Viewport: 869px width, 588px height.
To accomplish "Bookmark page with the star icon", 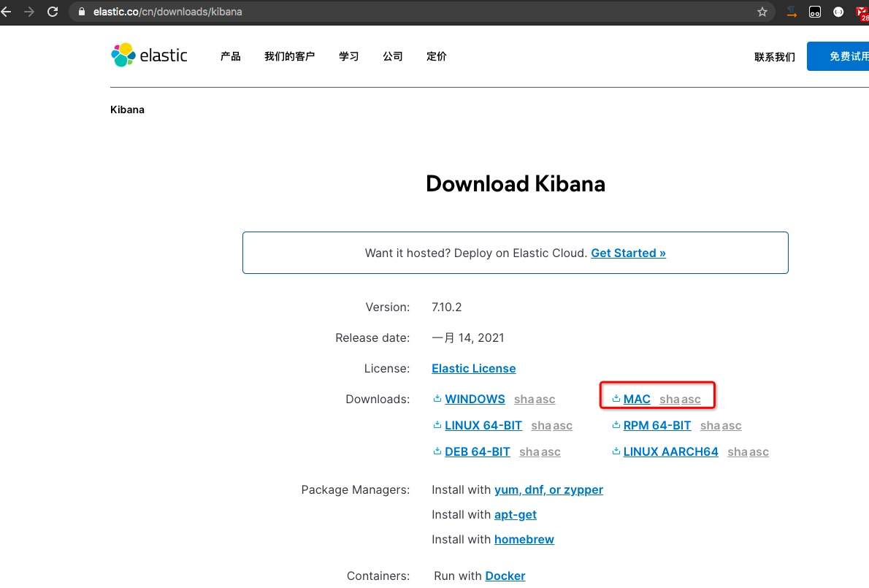I will click(x=762, y=12).
